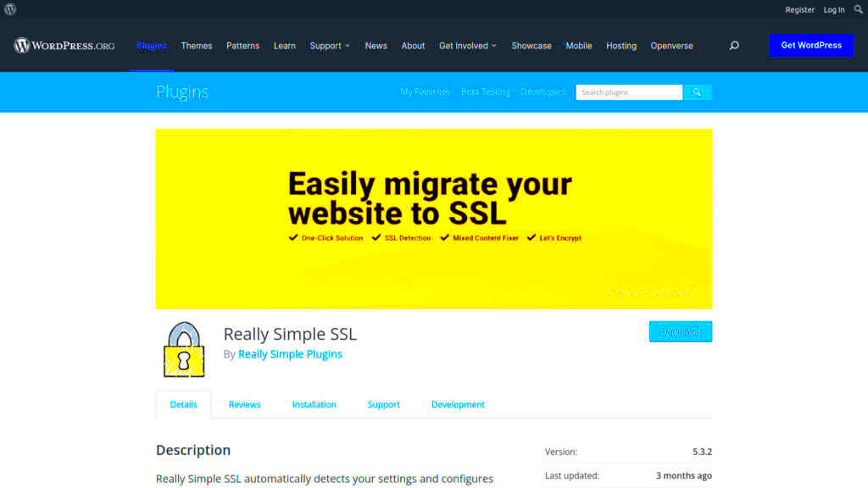The width and height of the screenshot is (868, 488).
Task: Click version value 5.3.2
Action: pyautogui.click(x=702, y=452)
